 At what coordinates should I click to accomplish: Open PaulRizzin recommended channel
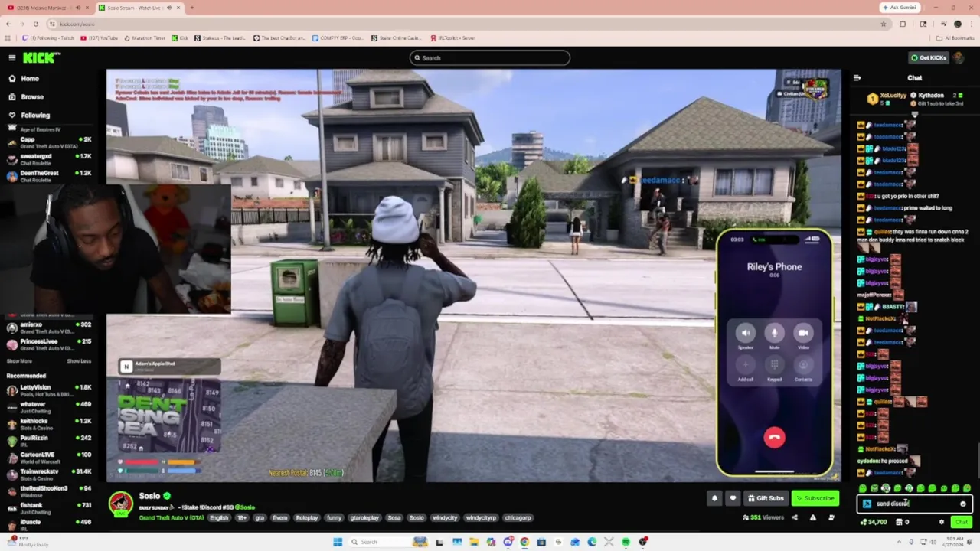pyautogui.click(x=48, y=441)
